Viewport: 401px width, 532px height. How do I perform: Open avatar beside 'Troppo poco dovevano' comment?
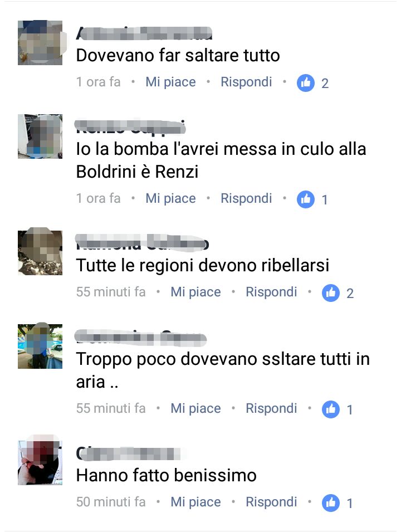(40, 346)
